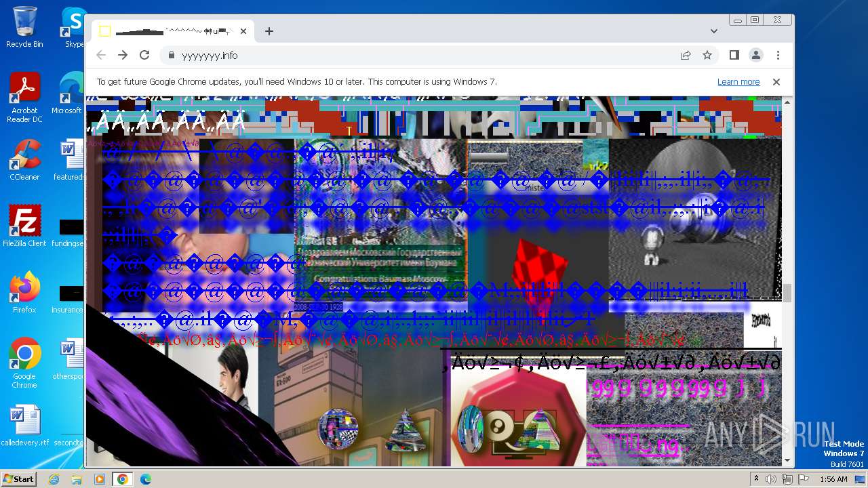The image size is (868, 488).
Task: Go forward in Chrome history
Action: click(x=123, y=55)
